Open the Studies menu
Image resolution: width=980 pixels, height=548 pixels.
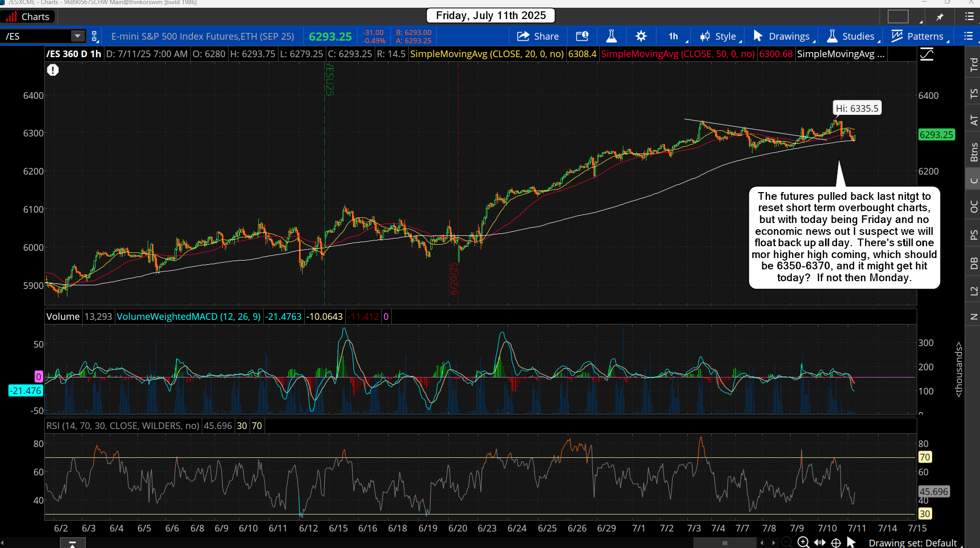click(853, 36)
